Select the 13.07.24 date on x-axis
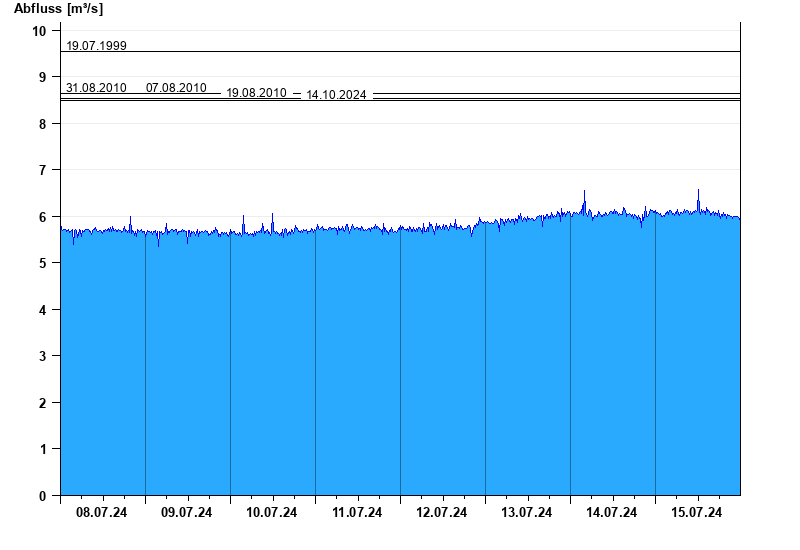This screenshot has width=800, height=550. (x=527, y=513)
